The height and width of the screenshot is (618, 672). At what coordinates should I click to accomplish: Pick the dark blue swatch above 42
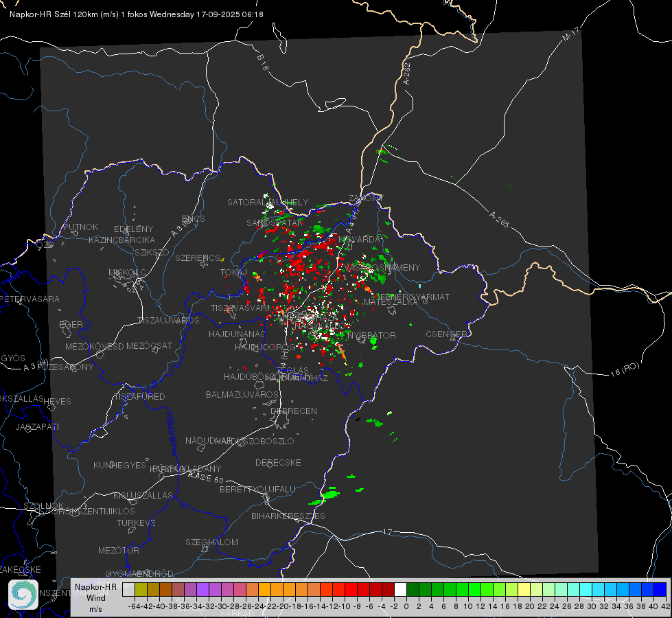point(660,589)
